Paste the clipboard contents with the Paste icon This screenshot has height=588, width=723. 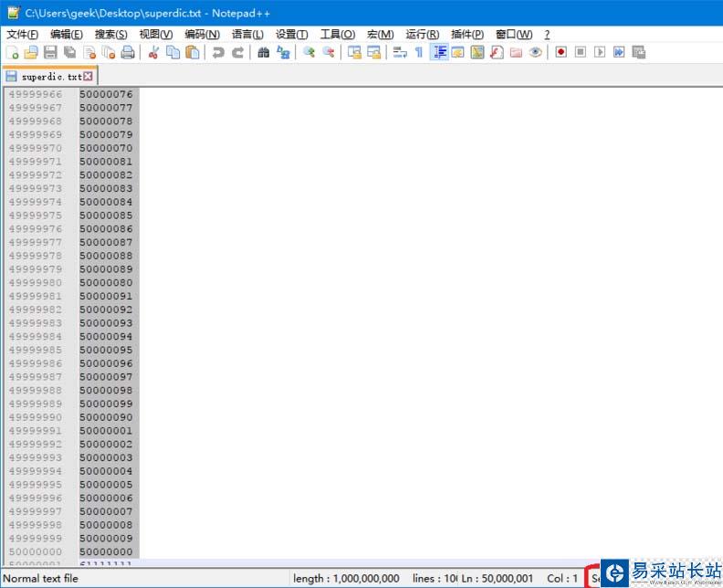(x=193, y=53)
